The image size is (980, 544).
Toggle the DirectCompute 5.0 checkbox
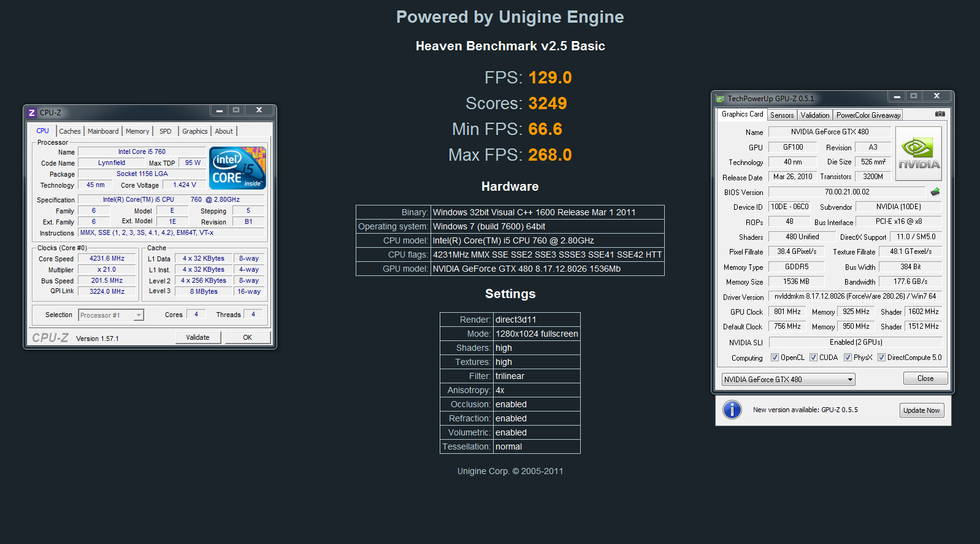pos(881,358)
